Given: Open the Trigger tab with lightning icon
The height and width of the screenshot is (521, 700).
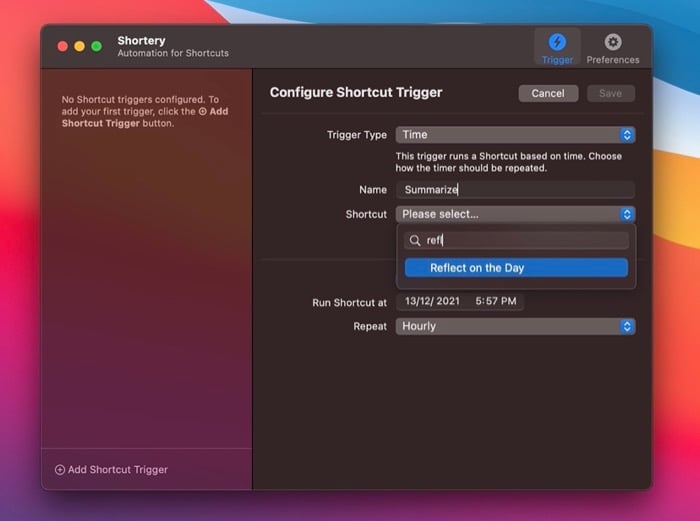Looking at the screenshot, I should tap(557, 47).
